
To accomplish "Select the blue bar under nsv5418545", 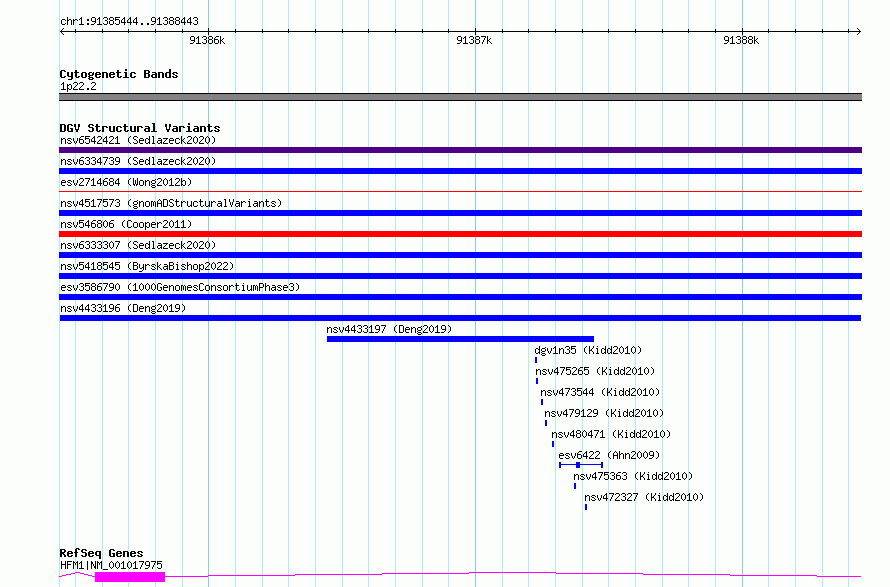I will pos(460,276).
